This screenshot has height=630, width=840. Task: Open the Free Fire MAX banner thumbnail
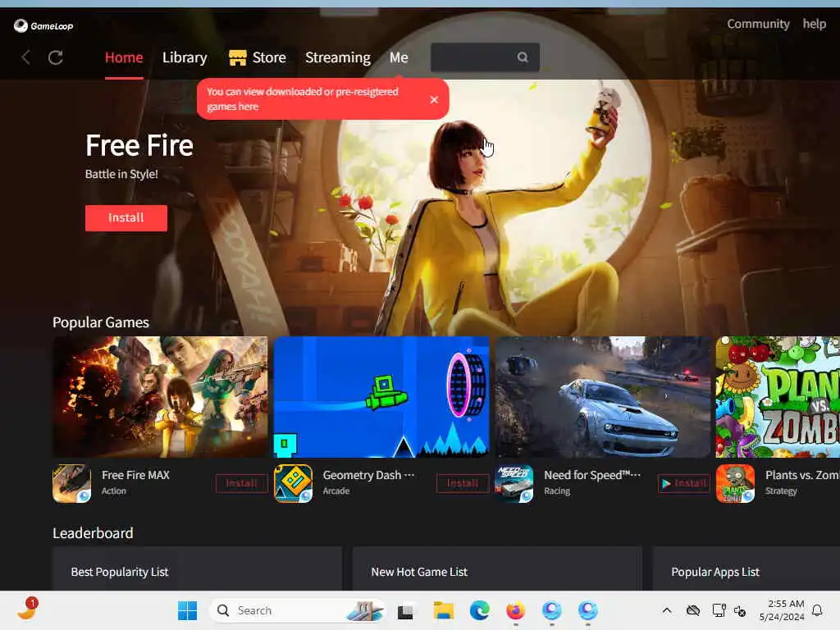160,397
